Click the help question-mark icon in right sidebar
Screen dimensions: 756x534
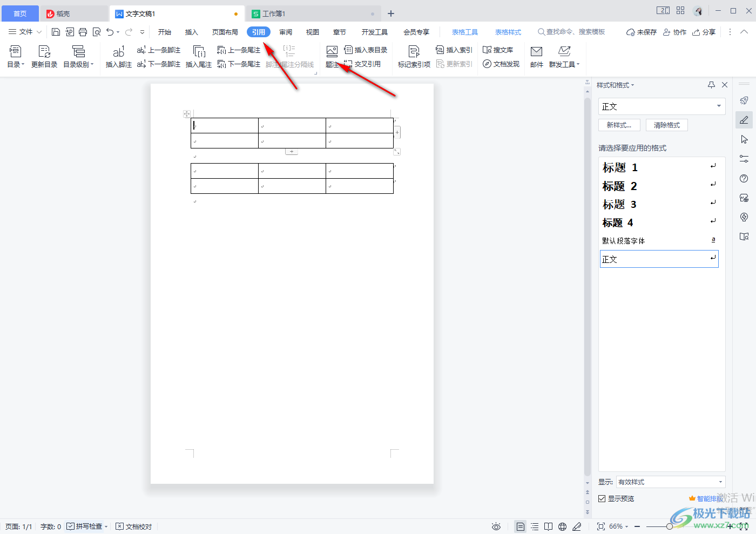tap(744, 178)
